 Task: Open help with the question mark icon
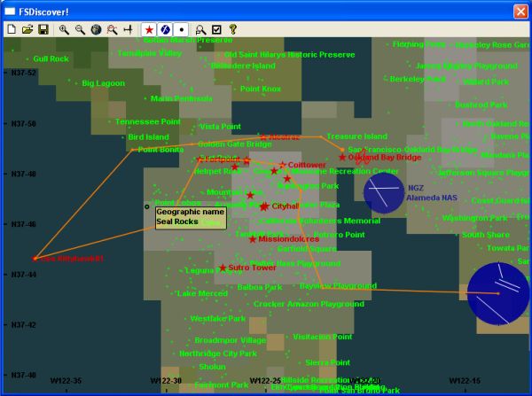point(232,29)
